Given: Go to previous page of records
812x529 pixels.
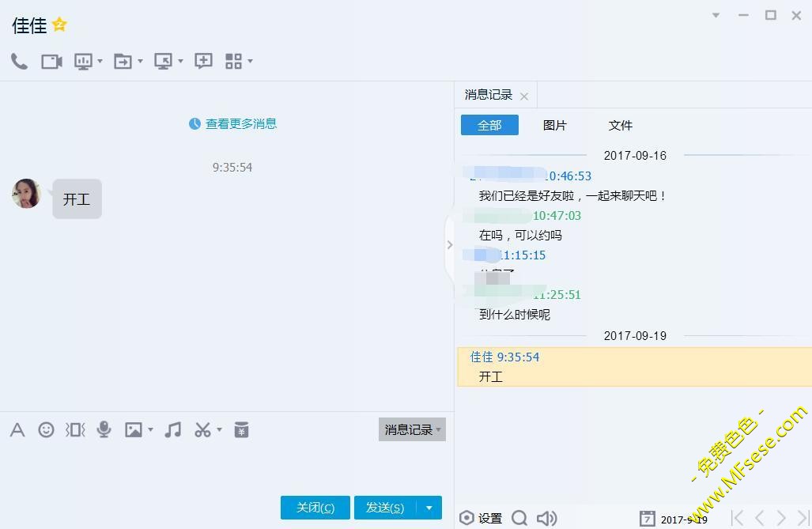Looking at the screenshot, I should [760, 518].
